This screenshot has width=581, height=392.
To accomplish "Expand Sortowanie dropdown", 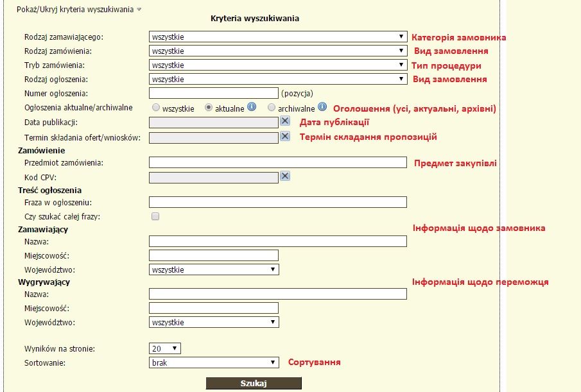I will (213, 362).
